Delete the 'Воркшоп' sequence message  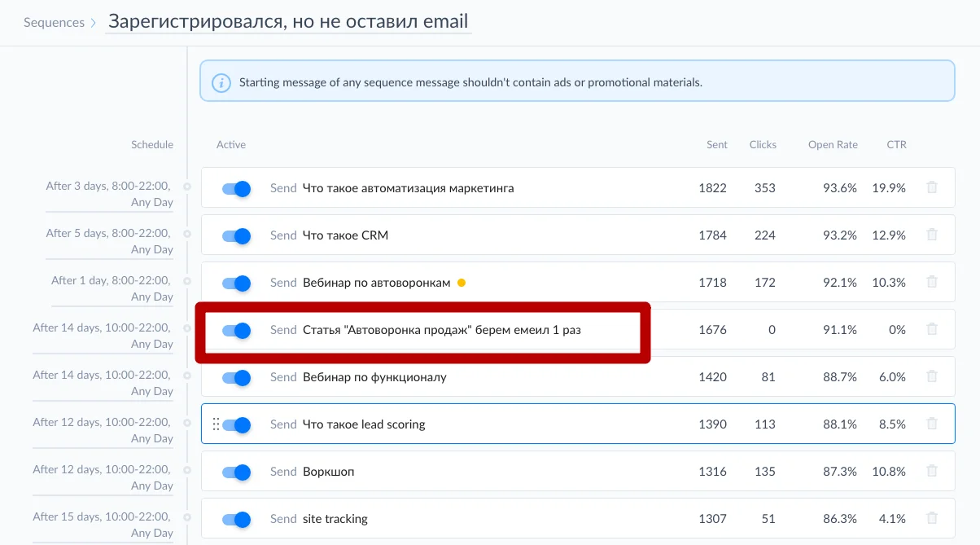click(x=932, y=472)
